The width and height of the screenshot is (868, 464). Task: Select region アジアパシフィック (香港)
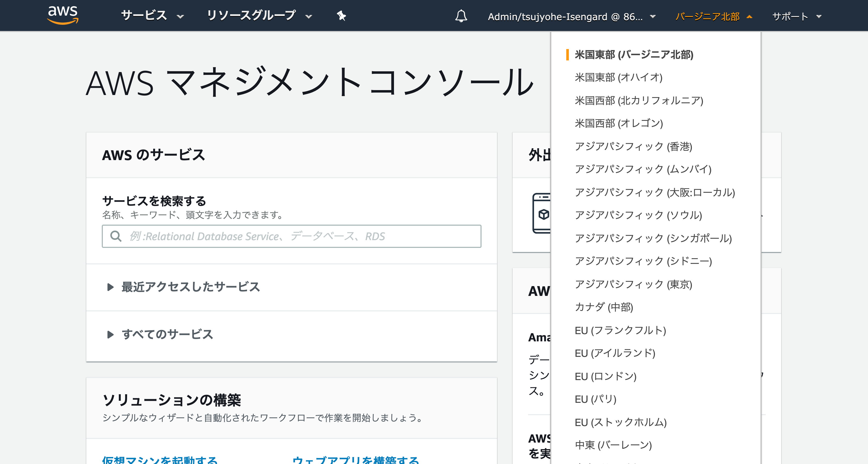coord(633,146)
